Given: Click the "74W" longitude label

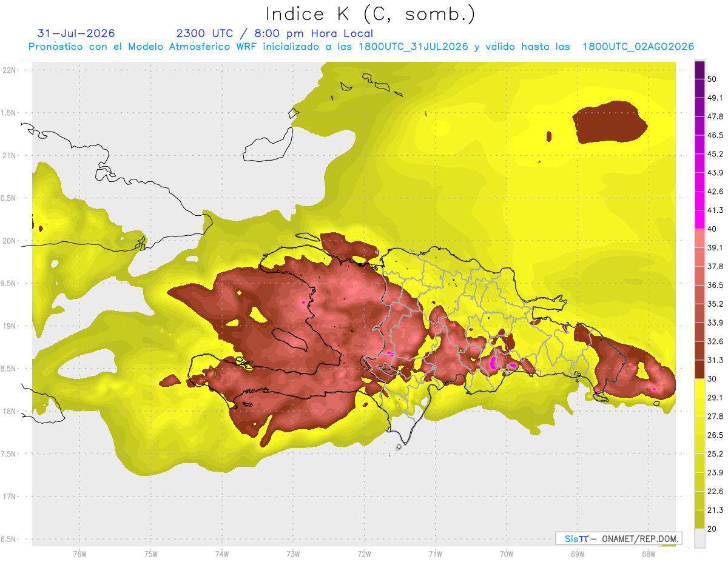Looking at the screenshot, I should pos(221,554).
